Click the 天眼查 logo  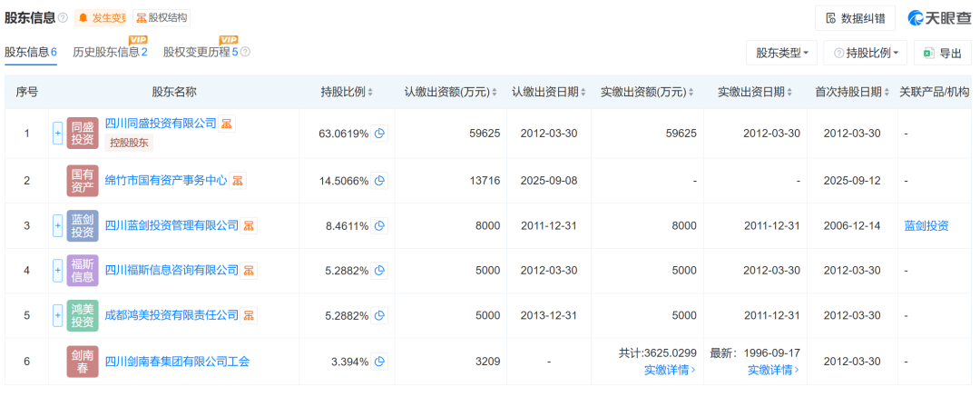pos(939,17)
